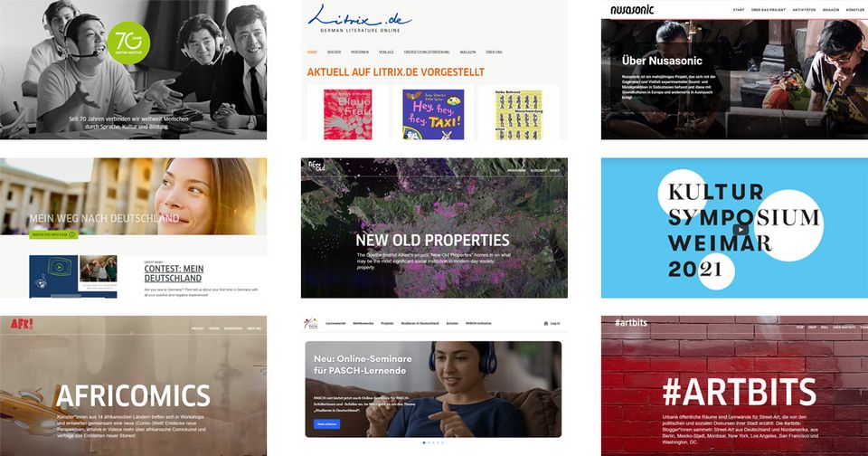Click the green Watch the info film button
The image size is (868, 456).
click(x=53, y=235)
